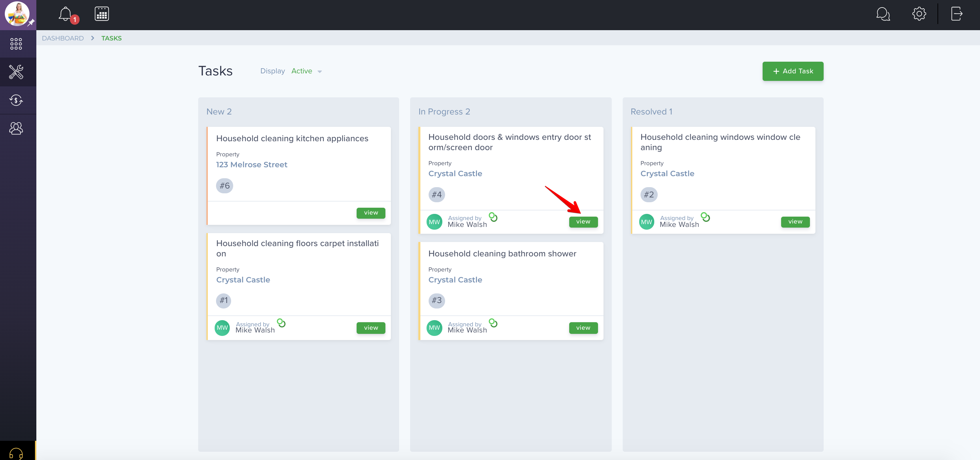Select the tasks wrench tools sidebar icon
Screen dimensions: 980x460
[x=16, y=72]
